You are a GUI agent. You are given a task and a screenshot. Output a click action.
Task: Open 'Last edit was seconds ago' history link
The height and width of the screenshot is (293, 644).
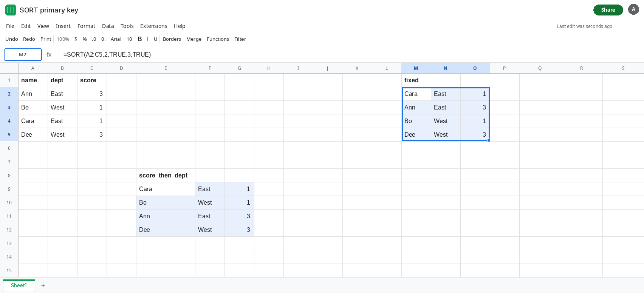(584, 26)
